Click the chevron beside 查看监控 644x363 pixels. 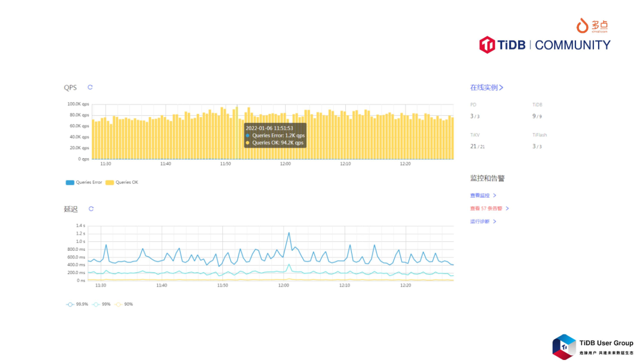coord(494,195)
